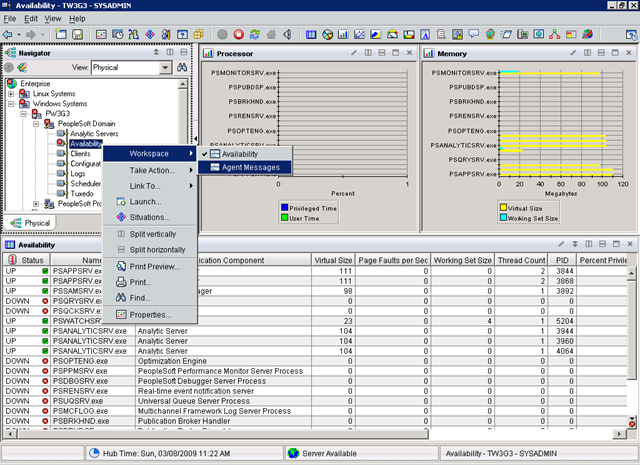The height and width of the screenshot is (465, 640).
Task: Click the Save workspace toolbar icon
Action: pyautogui.click(x=78, y=35)
